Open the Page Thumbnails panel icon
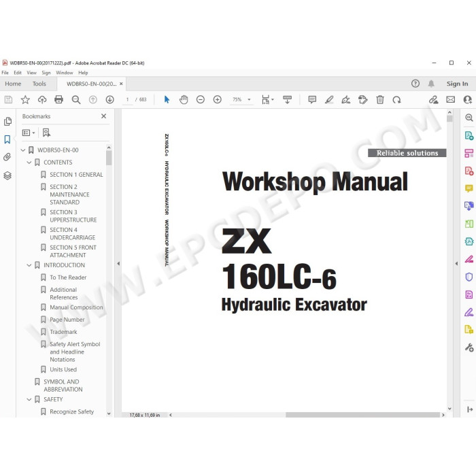The height and width of the screenshot is (476, 476). tap(7, 122)
